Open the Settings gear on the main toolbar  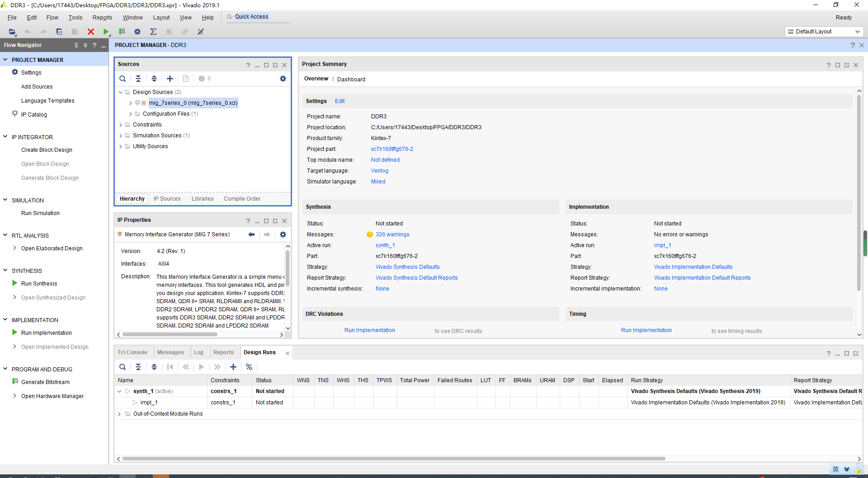coord(137,32)
